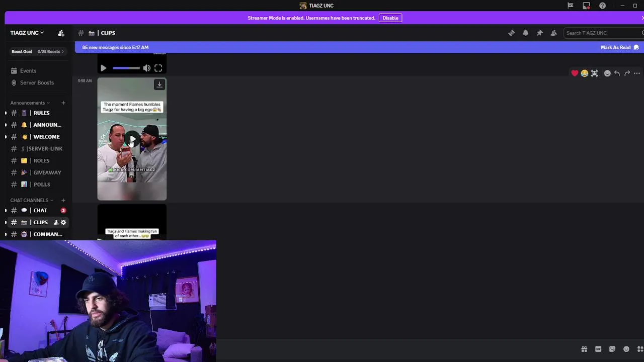Open the checkpoint flag icon in title bar
The image size is (644, 362).
[570, 6]
